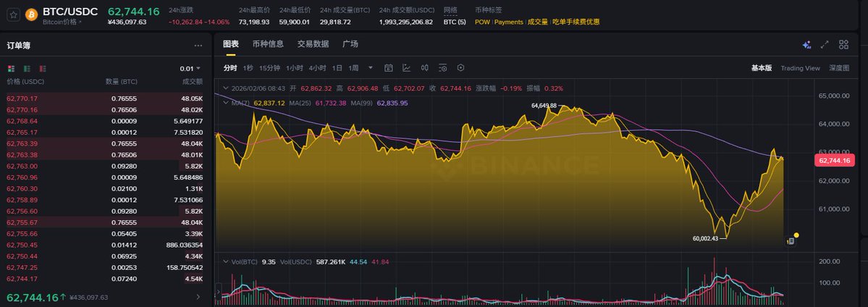Open the chart display list-settings icon
The width and height of the screenshot is (868, 307).
pyautogui.click(x=442, y=67)
